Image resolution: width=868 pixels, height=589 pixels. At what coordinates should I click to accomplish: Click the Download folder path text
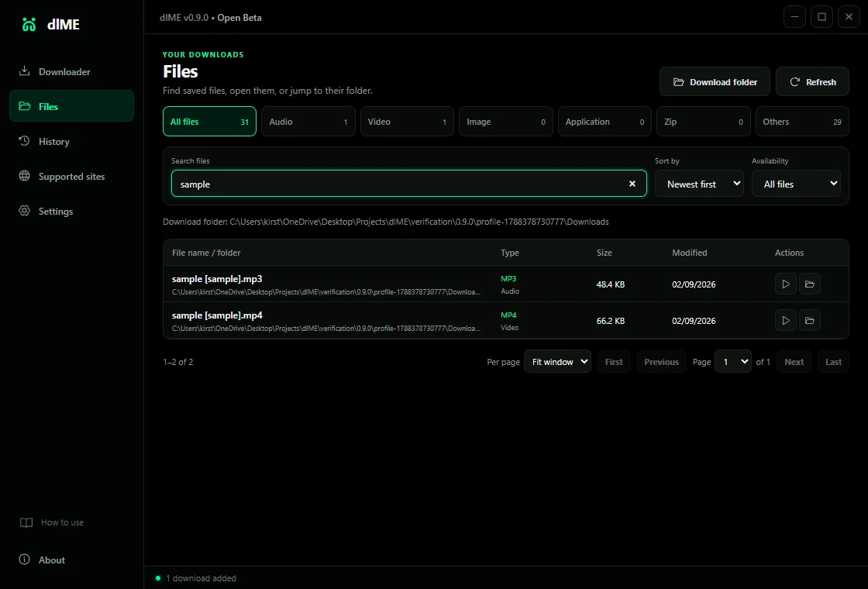pos(386,222)
